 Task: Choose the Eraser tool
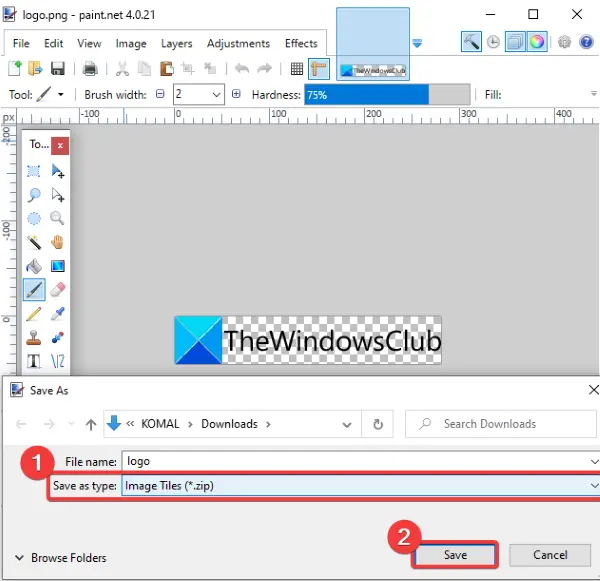pyautogui.click(x=57, y=289)
